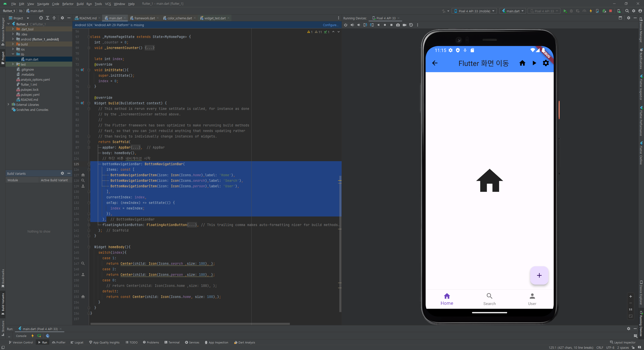Click the editor horizontal scrollbar
This screenshot has height=350, width=644.
190,324
